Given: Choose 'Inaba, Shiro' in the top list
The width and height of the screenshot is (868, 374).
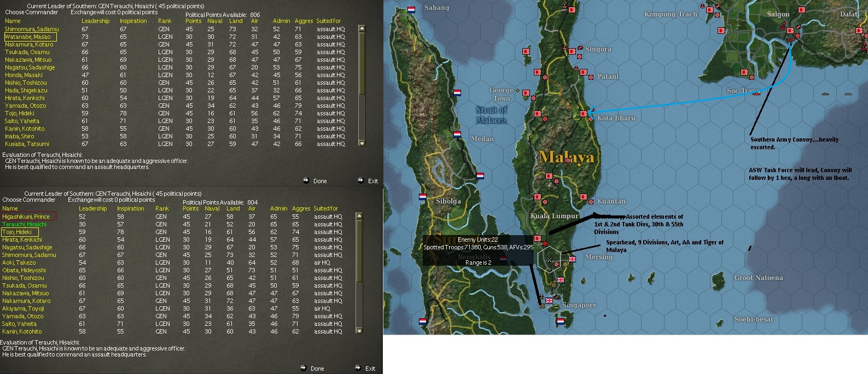Looking at the screenshot, I should pos(19,137).
